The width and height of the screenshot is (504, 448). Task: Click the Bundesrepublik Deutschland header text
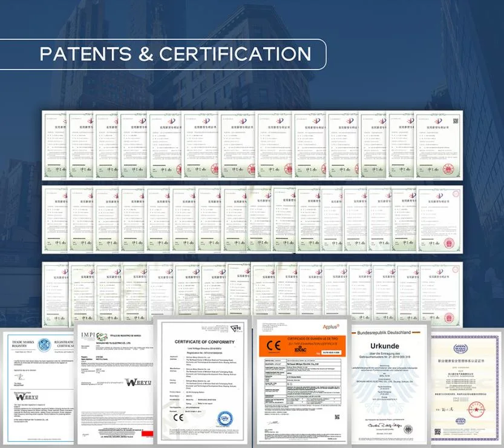tap(384, 332)
